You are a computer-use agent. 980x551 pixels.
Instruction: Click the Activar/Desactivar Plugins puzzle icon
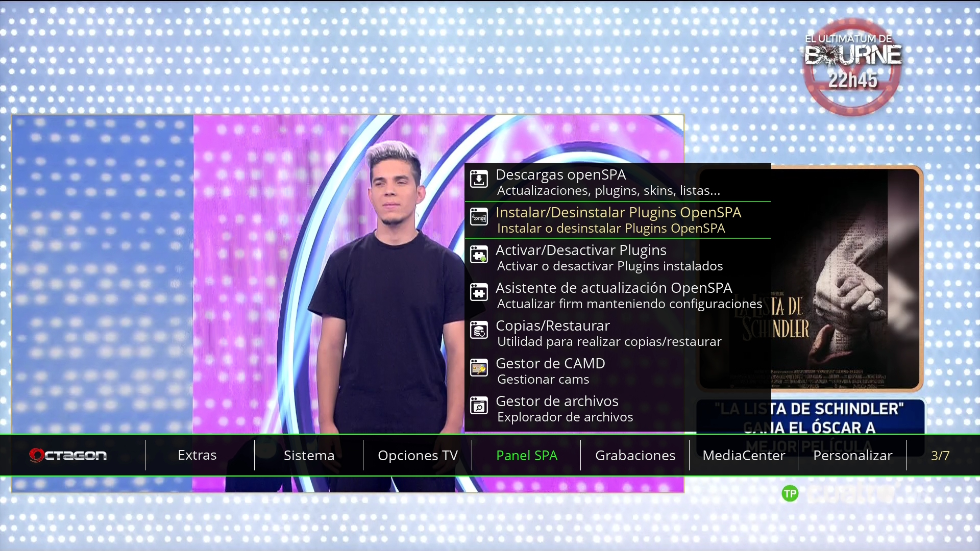(x=479, y=255)
